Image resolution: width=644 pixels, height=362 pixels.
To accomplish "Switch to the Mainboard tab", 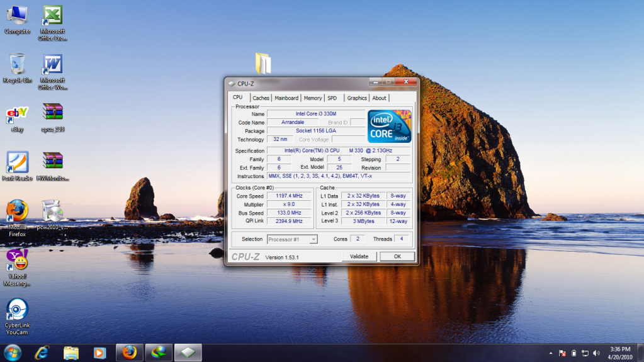I will click(x=286, y=98).
